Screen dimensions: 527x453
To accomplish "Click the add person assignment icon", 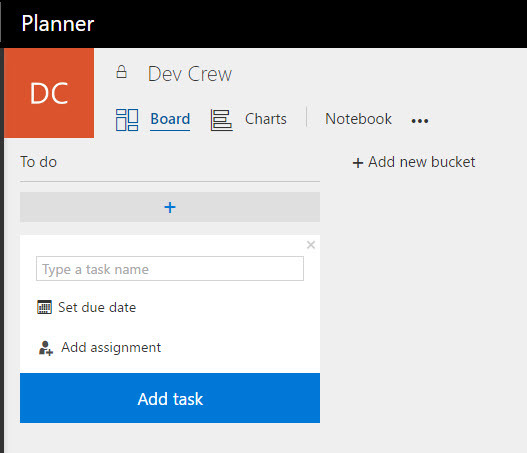I will click(46, 348).
